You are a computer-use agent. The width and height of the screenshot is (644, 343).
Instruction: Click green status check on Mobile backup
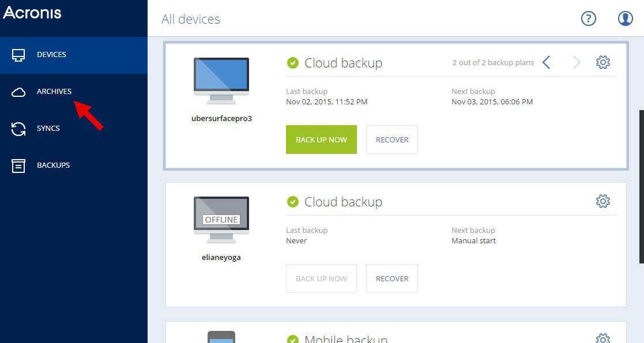pyautogui.click(x=292, y=339)
